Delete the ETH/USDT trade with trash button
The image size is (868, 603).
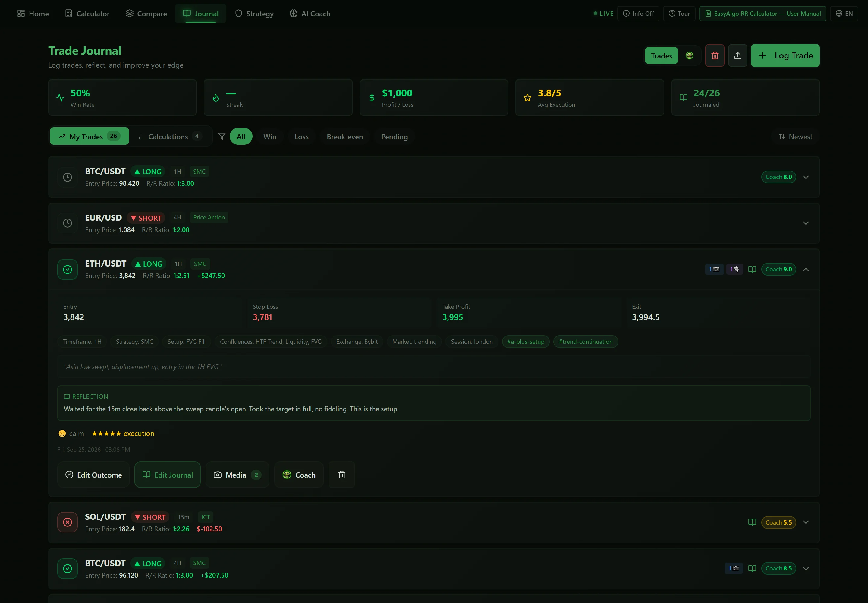coord(341,475)
